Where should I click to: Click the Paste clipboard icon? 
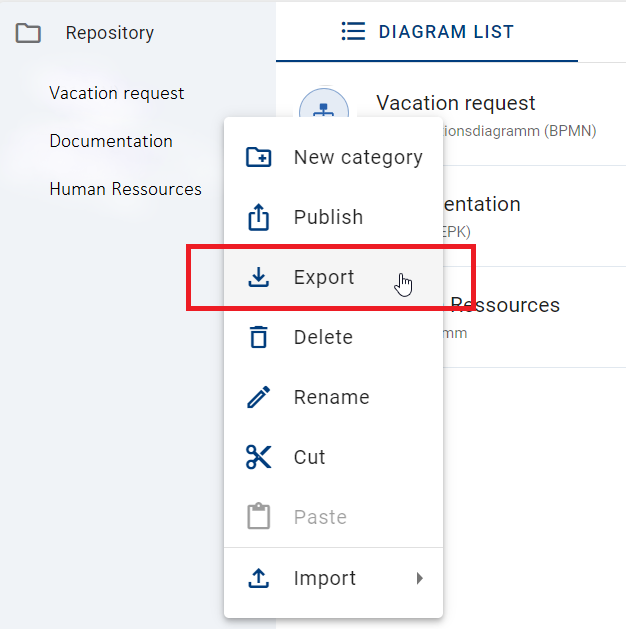[259, 516]
